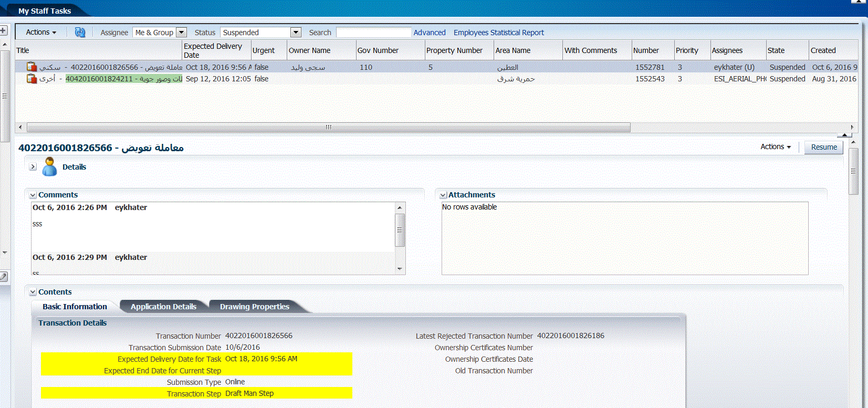Click the plus icon on left edge
This screenshot has height=408, width=868.
[x=3, y=30]
